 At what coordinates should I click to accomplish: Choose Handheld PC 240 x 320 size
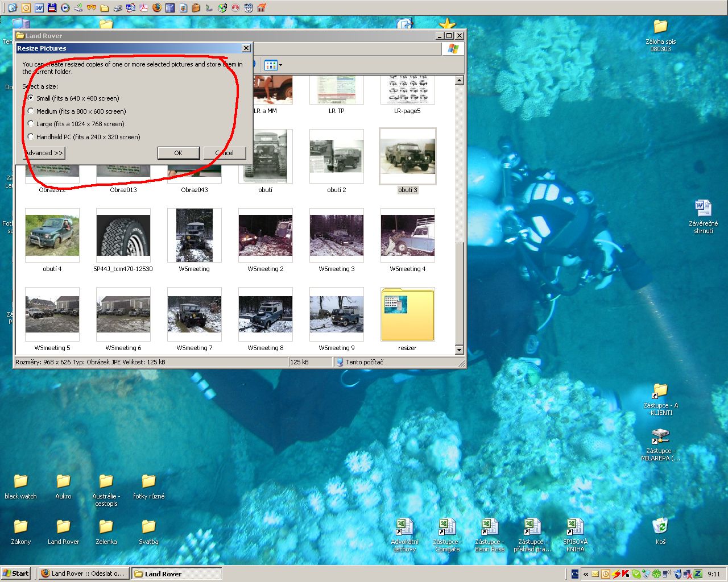pos(31,136)
